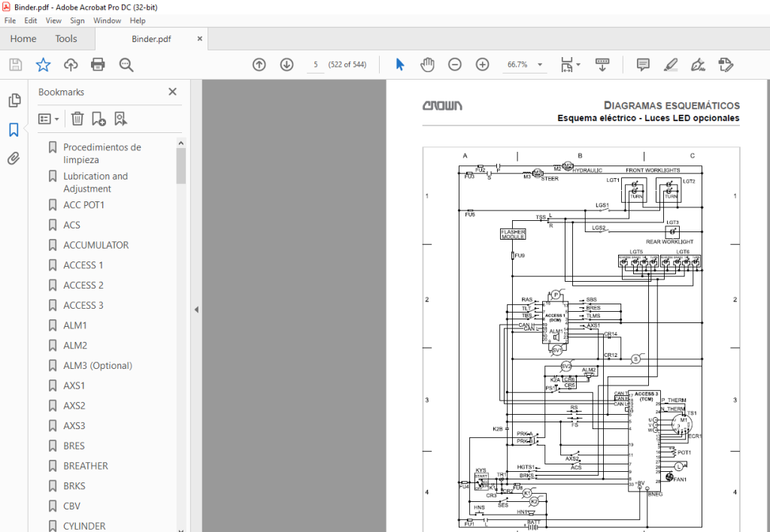Open the ACCESS 3 bookmark
The image size is (770, 532).
(83, 305)
